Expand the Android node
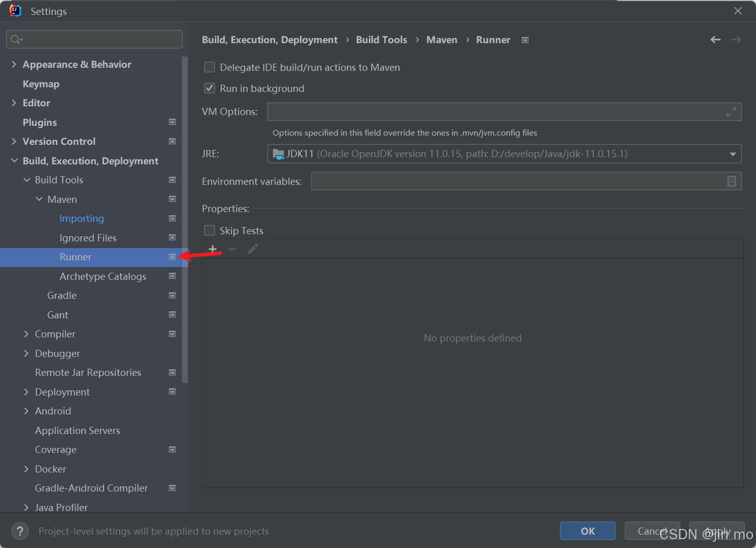756x548 pixels. (x=26, y=411)
